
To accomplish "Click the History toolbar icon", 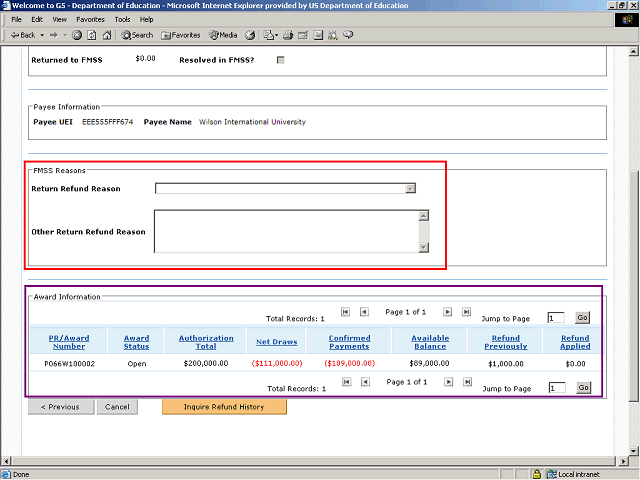I will click(250, 35).
